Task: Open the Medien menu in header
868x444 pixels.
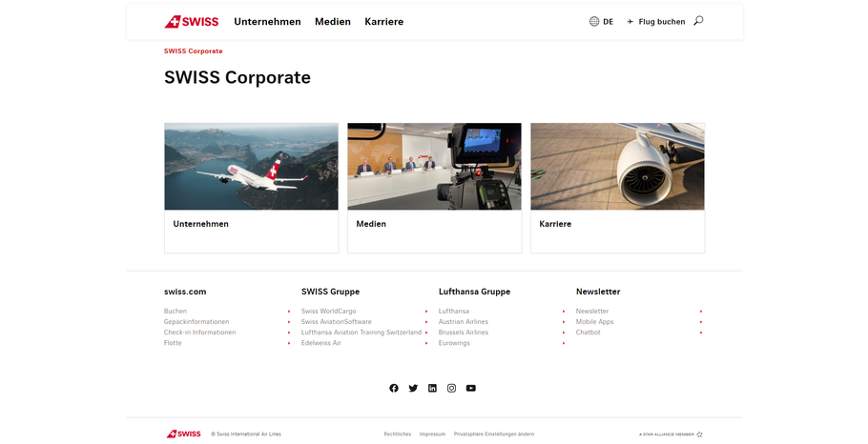Action: click(x=333, y=22)
